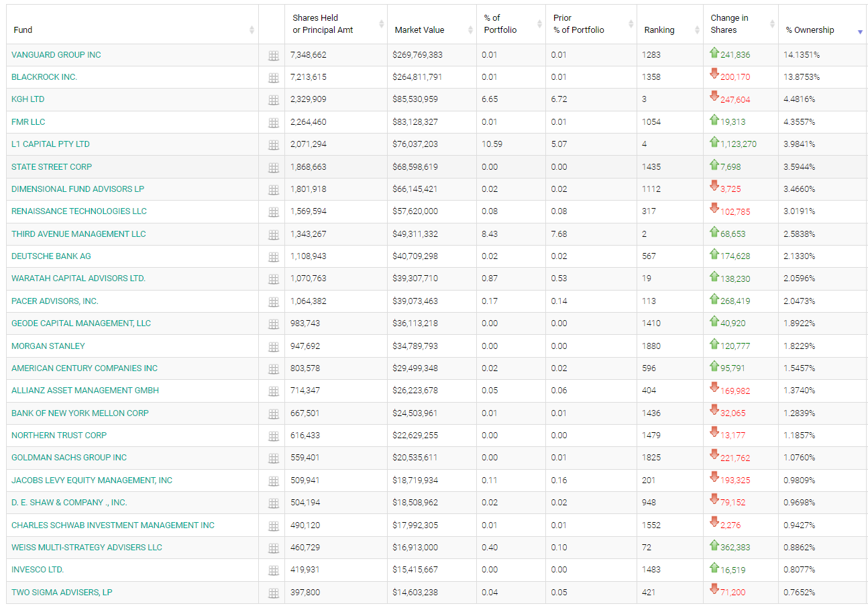Open L1 CAPITAL PTY LTD link

point(50,144)
